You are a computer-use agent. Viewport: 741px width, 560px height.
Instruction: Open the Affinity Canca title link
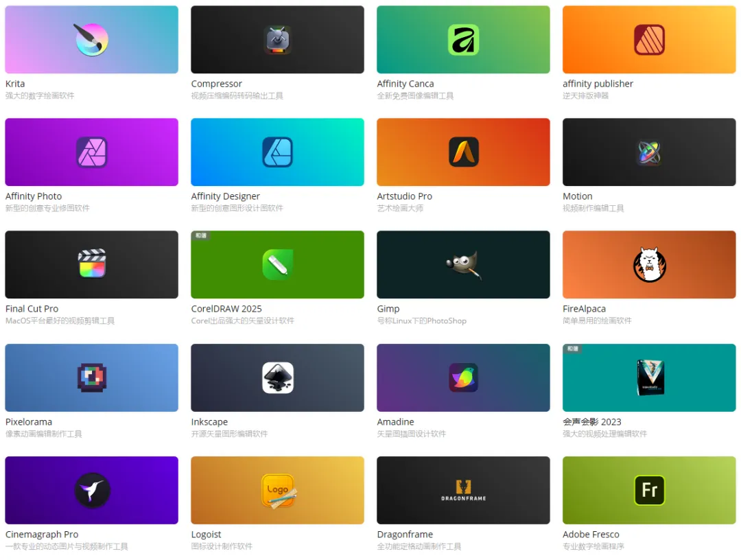point(405,84)
